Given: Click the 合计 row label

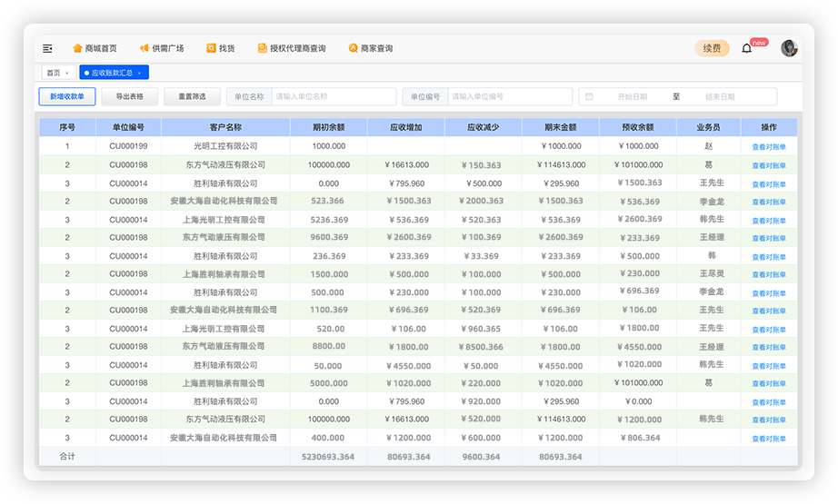Looking at the screenshot, I should pos(67,457).
